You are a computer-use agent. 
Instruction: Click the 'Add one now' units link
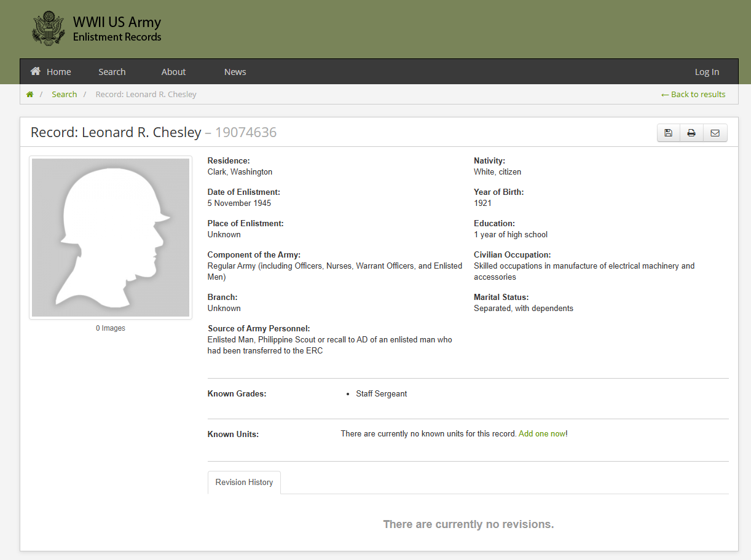tap(541, 434)
